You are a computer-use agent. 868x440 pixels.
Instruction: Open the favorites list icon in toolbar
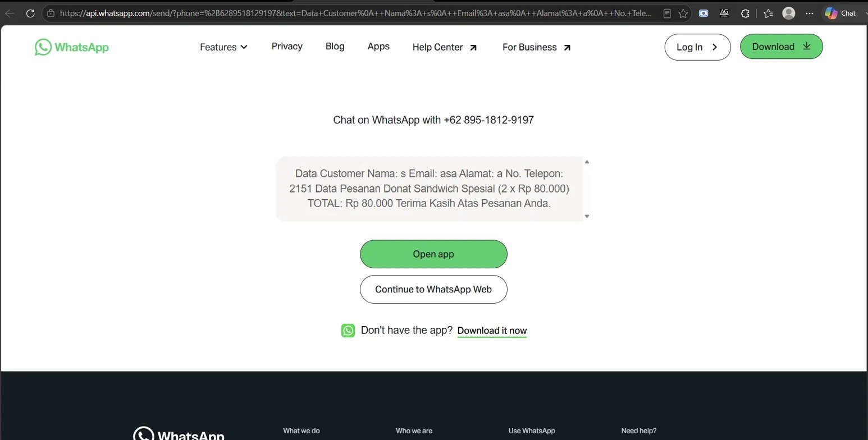click(x=768, y=13)
